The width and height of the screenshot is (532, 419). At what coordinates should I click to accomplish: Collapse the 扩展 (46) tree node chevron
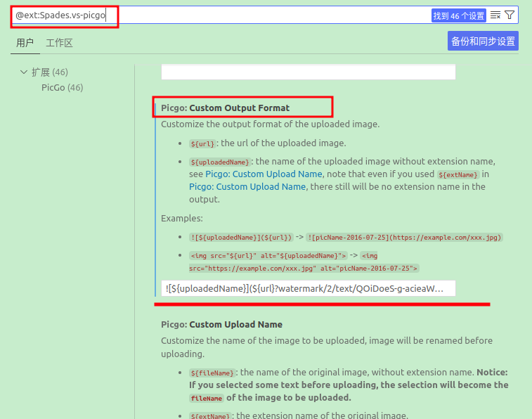click(24, 72)
